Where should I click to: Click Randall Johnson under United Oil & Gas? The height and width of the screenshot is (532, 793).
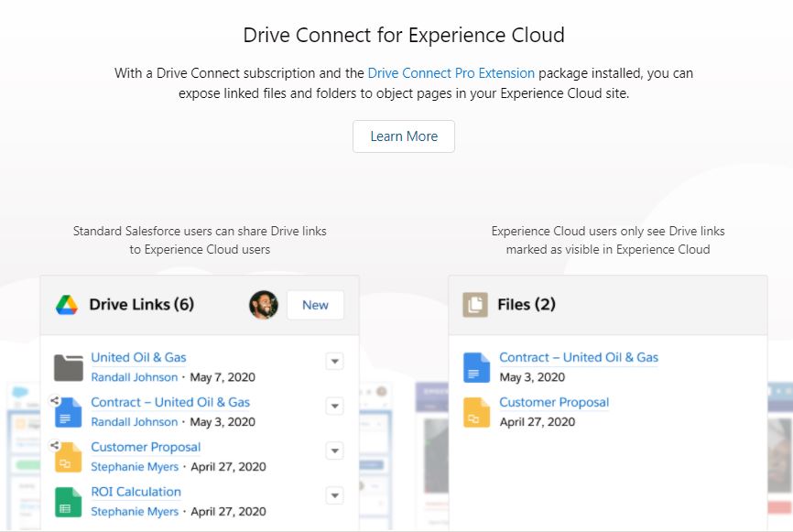pos(134,377)
